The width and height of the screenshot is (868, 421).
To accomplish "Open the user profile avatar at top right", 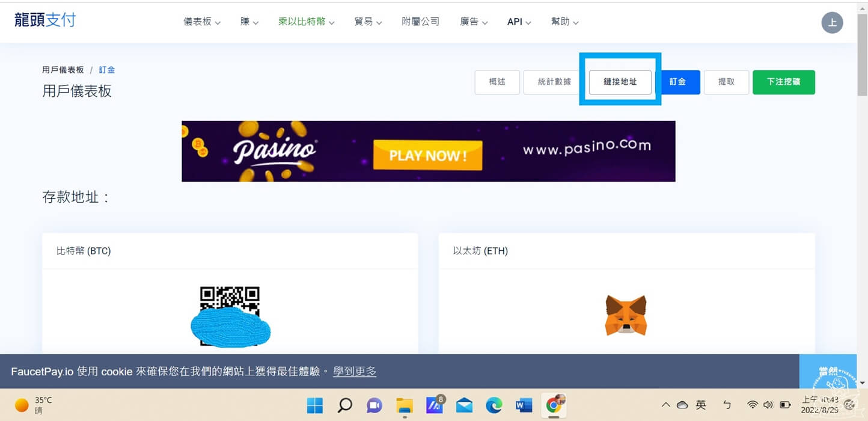I will click(832, 22).
